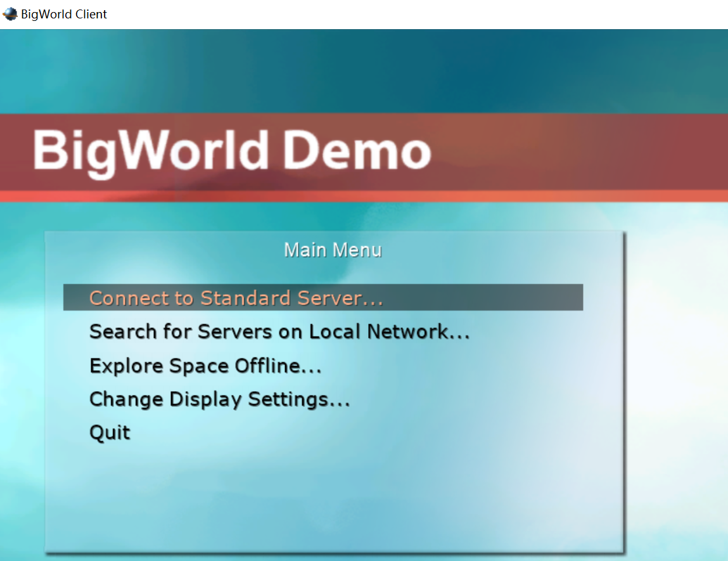The image size is (728, 561).
Task: Select Connect to Standard Server menu entry
Action: [x=323, y=297]
